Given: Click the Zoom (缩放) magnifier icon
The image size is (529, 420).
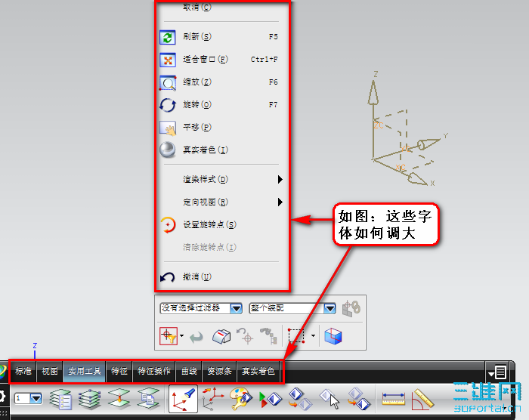Looking at the screenshot, I should click(x=167, y=82).
